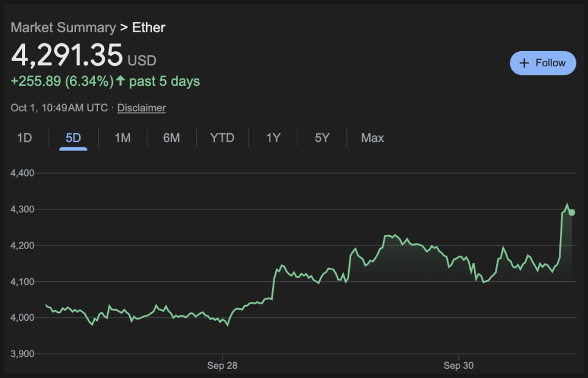
Task: Show the 1Y price chart
Action: (273, 138)
